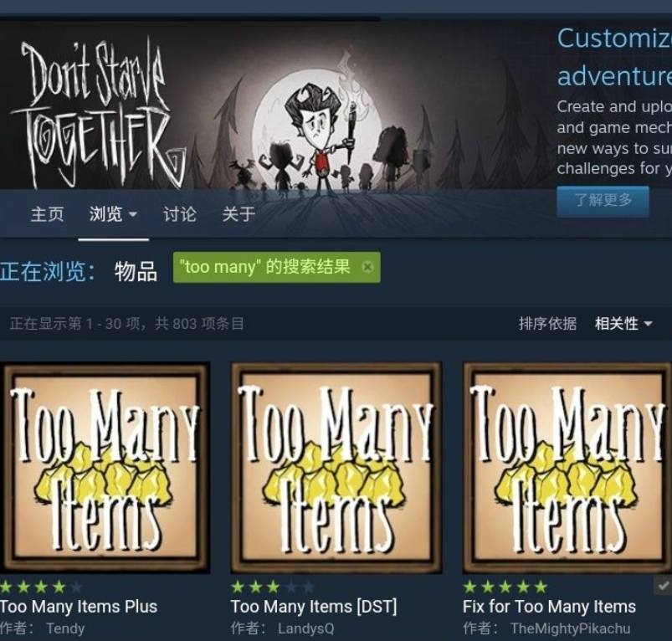Click the Too Many Items Plus title link
This screenshot has height=641, width=672.
pos(79,607)
